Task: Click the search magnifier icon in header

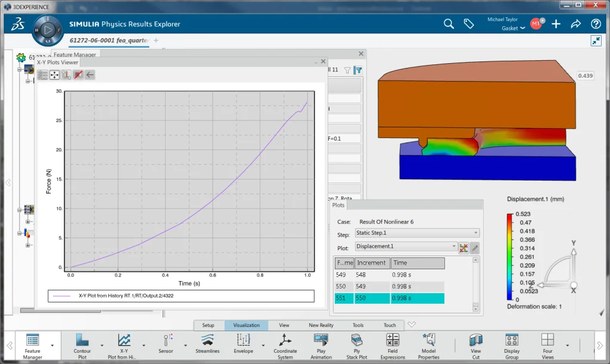Action: click(x=449, y=24)
